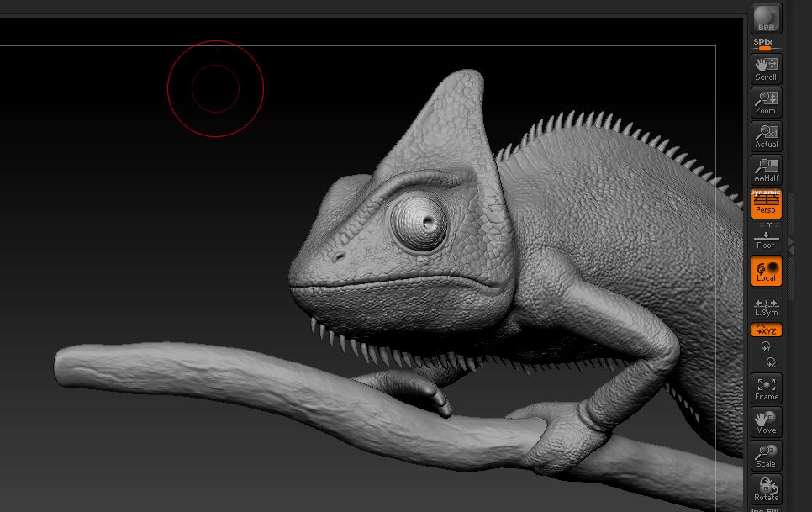This screenshot has height=512, width=812.
Task: Set the view to Actual size
Action: coord(767,136)
